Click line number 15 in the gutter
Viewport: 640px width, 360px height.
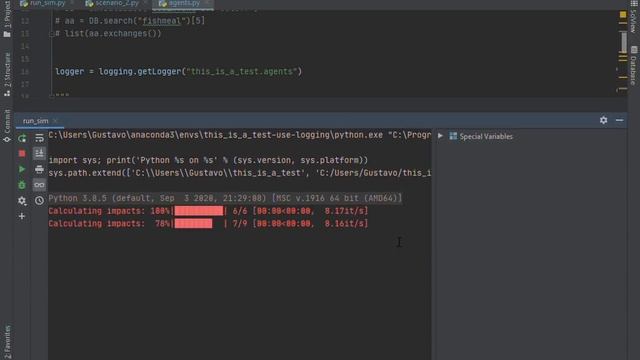[x=25, y=59]
